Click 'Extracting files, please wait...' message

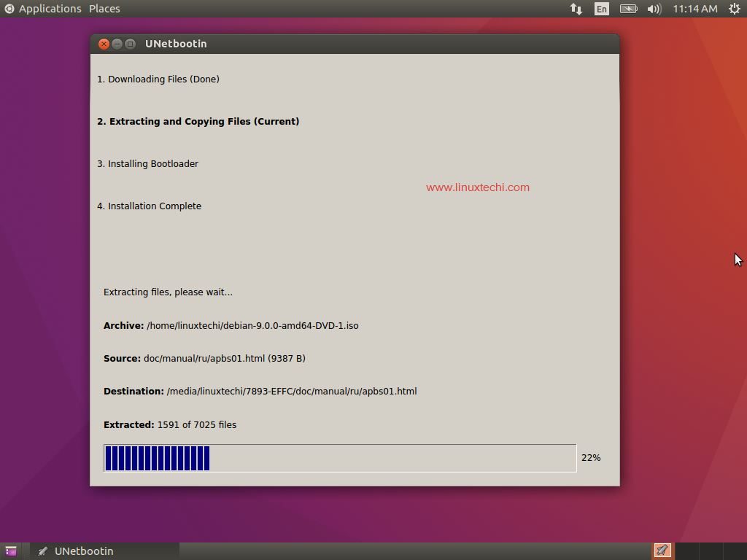coord(169,292)
